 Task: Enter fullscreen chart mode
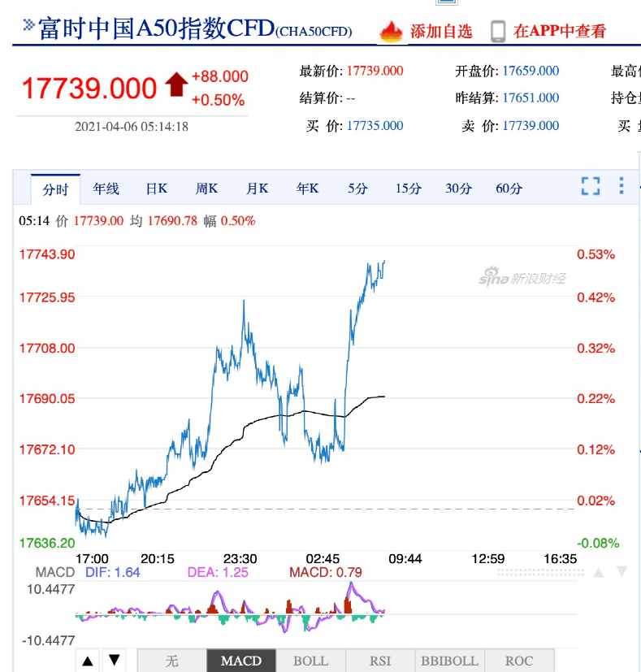point(591,186)
